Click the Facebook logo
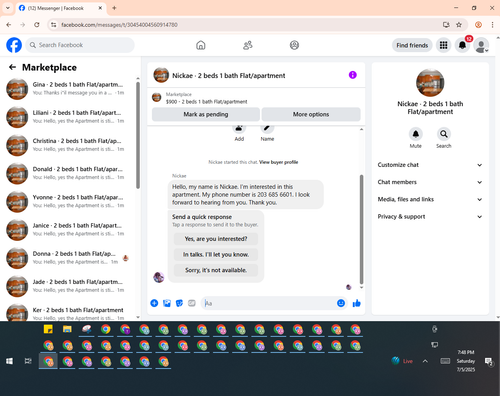The width and height of the screenshot is (500, 396). pyautogui.click(x=14, y=45)
